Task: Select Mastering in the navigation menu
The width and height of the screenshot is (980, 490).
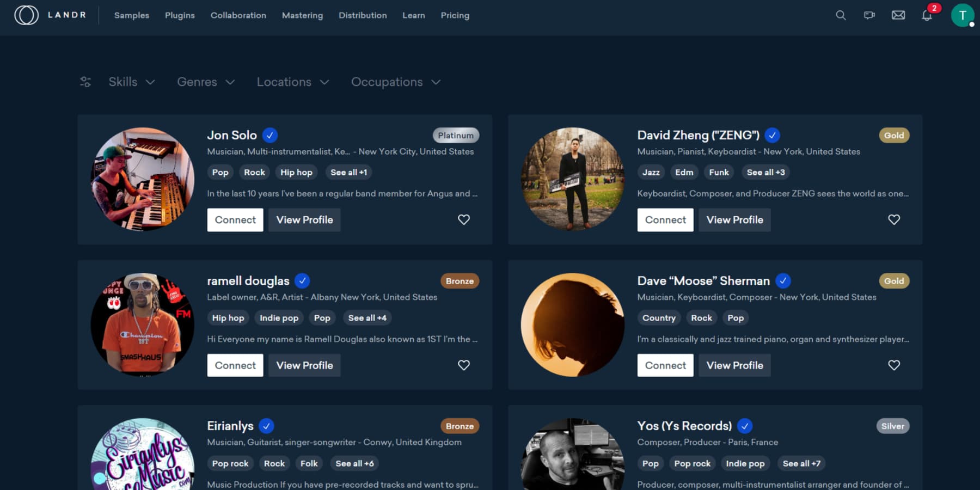Action: [302, 15]
